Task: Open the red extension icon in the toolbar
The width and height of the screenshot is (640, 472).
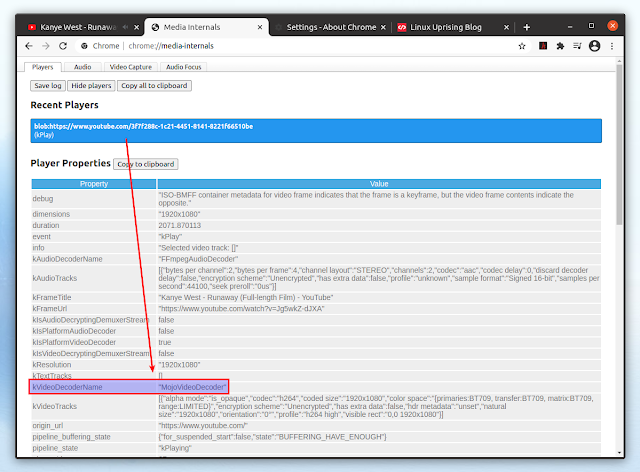Action: pyautogui.click(x=543, y=46)
